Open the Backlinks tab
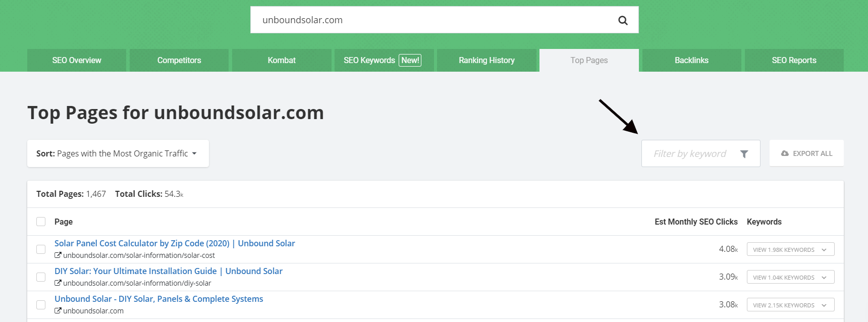This screenshot has height=322, width=868. click(691, 60)
